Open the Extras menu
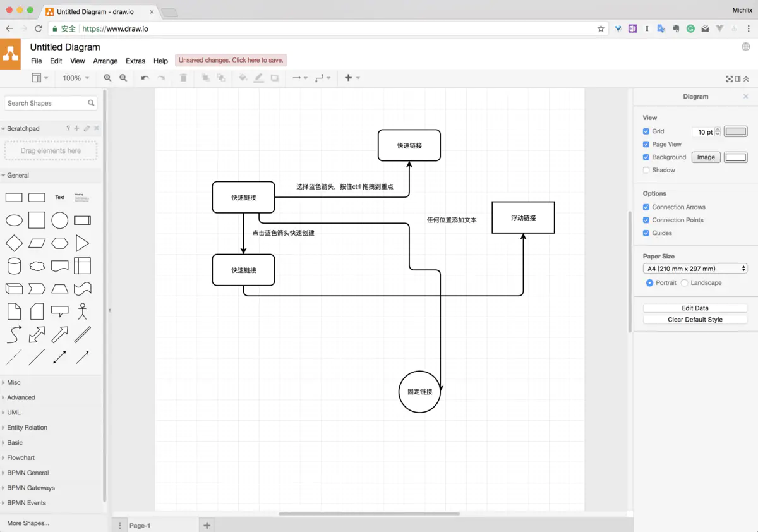 point(135,61)
